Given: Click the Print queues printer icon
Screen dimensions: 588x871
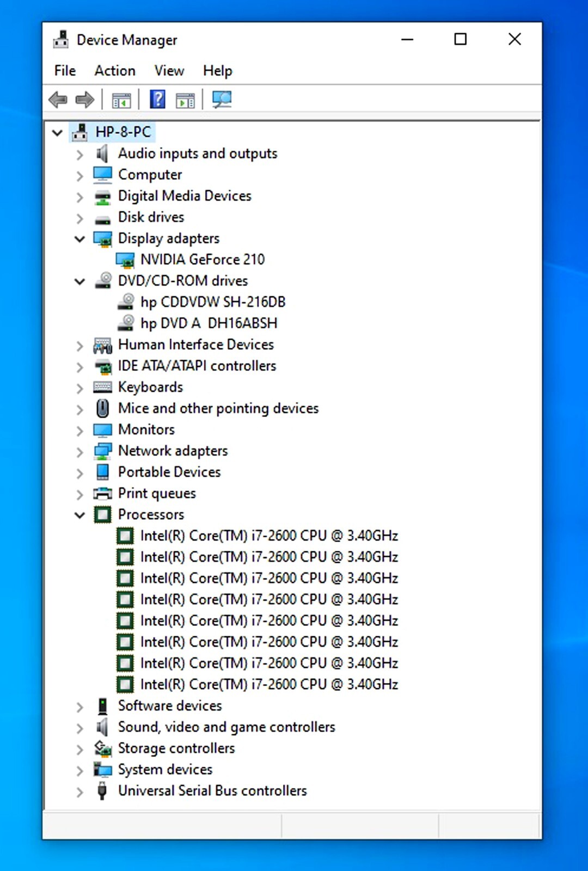Looking at the screenshot, I should (102, 494).
